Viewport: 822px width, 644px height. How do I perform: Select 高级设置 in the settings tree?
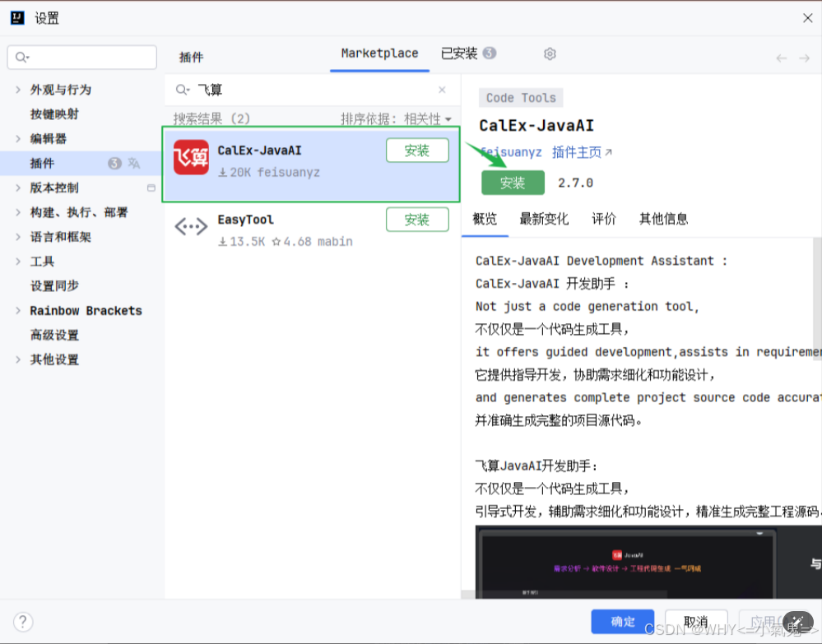tap(54, 335)
